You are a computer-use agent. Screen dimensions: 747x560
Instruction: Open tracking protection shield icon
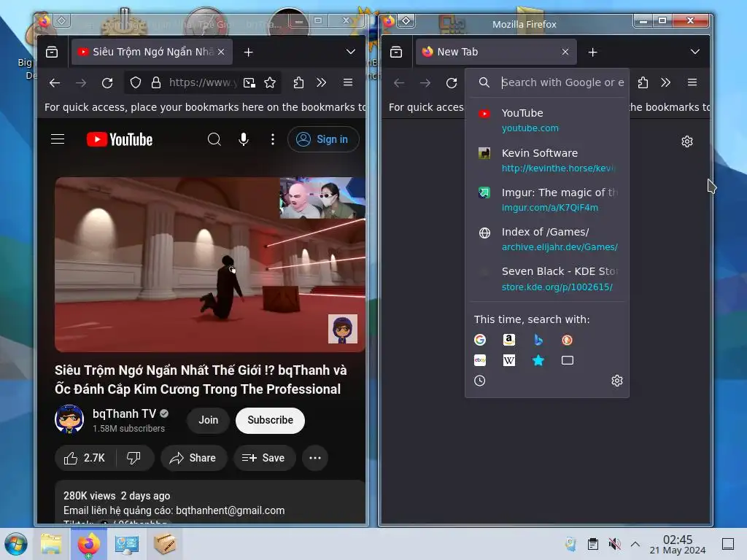136,83
